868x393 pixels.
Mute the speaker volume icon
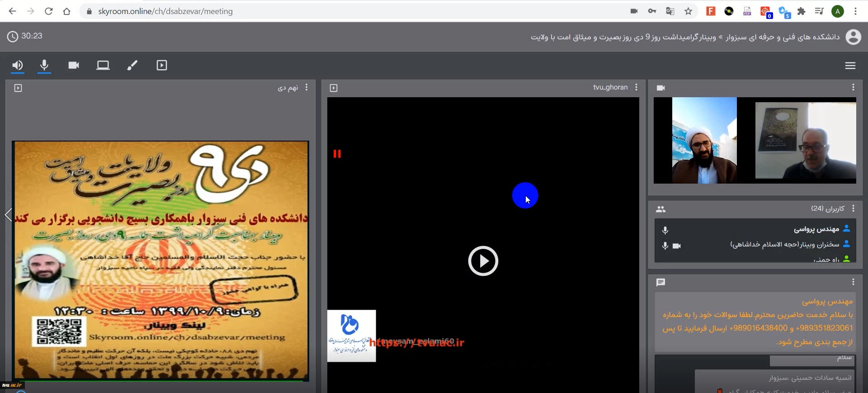17,66
